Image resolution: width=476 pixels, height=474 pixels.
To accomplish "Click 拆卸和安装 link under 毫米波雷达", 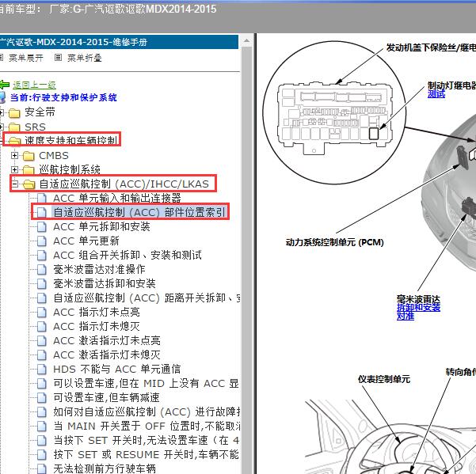I will click(x=418, y=308).
